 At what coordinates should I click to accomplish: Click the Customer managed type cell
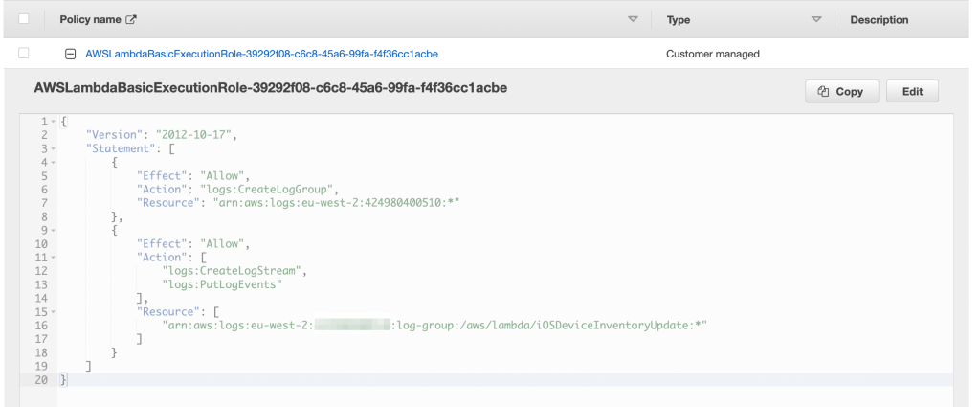tap(712, 54)
